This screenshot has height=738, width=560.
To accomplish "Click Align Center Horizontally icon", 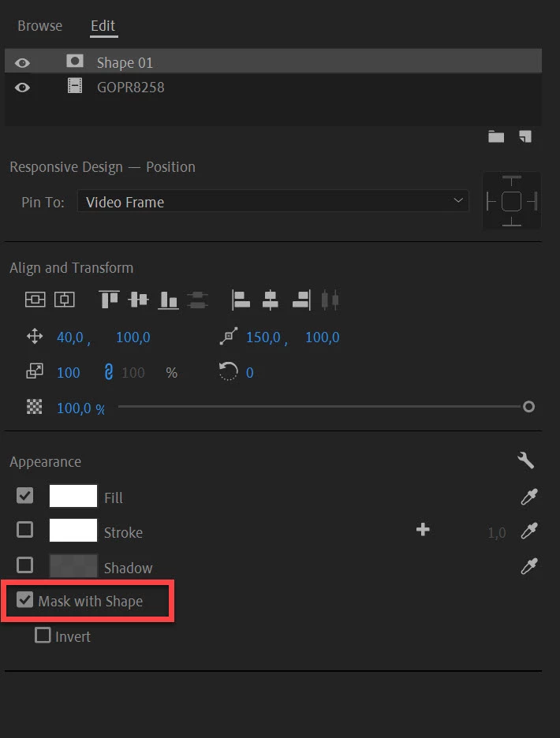I will (271, 300).
